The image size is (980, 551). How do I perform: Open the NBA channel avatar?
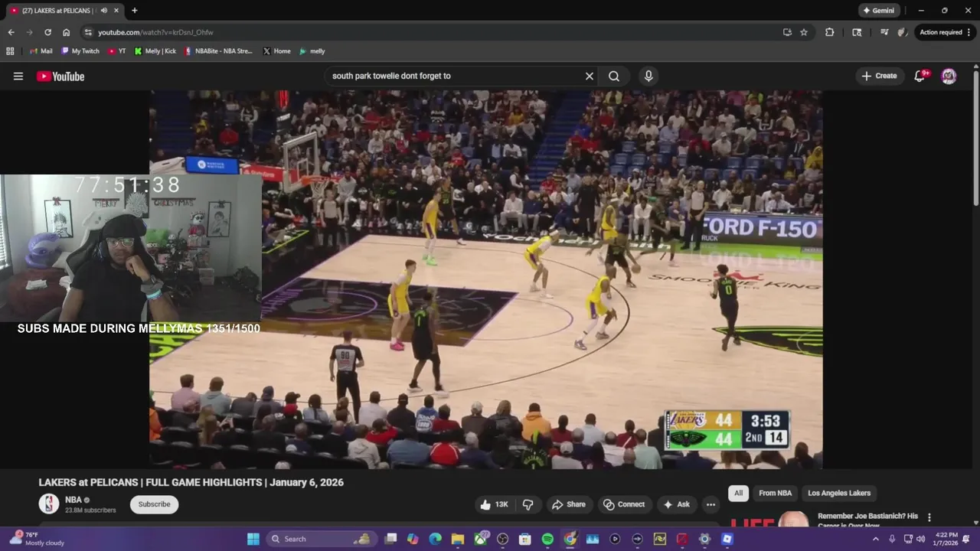coord(49,504)
